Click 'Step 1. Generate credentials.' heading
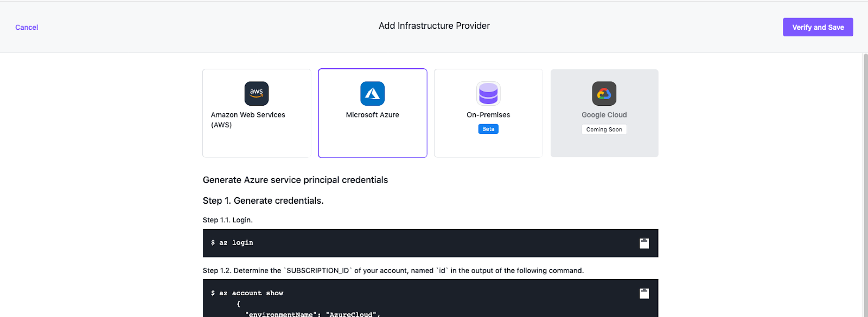 pos(263,200)
